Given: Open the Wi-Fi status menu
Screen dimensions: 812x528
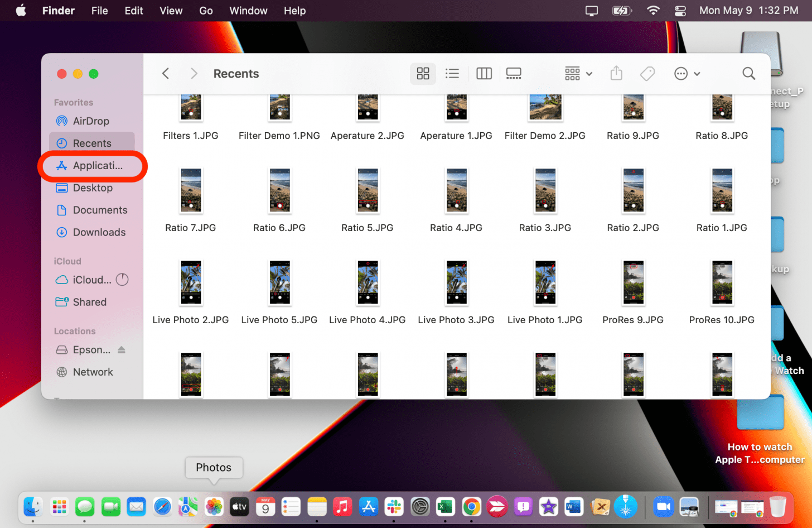Looking at the screenshot, I should (652, 11).
